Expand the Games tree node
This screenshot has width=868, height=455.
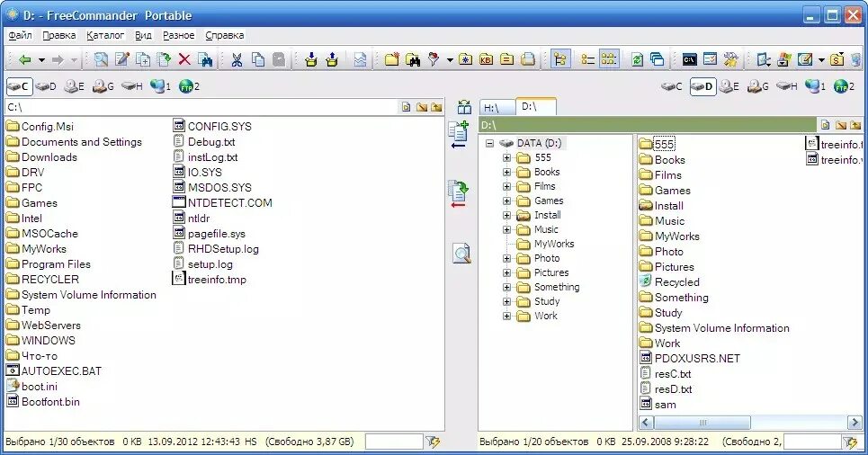[506, 201]
